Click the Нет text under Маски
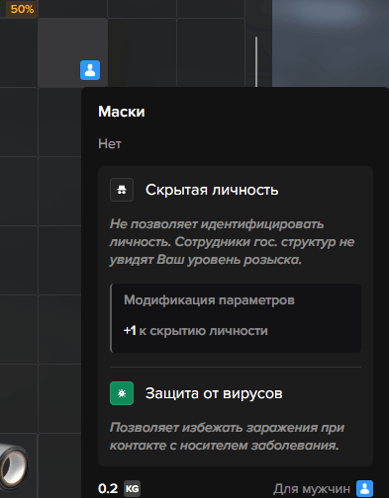The width and height of the screenshot is (389, 498). coord(110,144)
